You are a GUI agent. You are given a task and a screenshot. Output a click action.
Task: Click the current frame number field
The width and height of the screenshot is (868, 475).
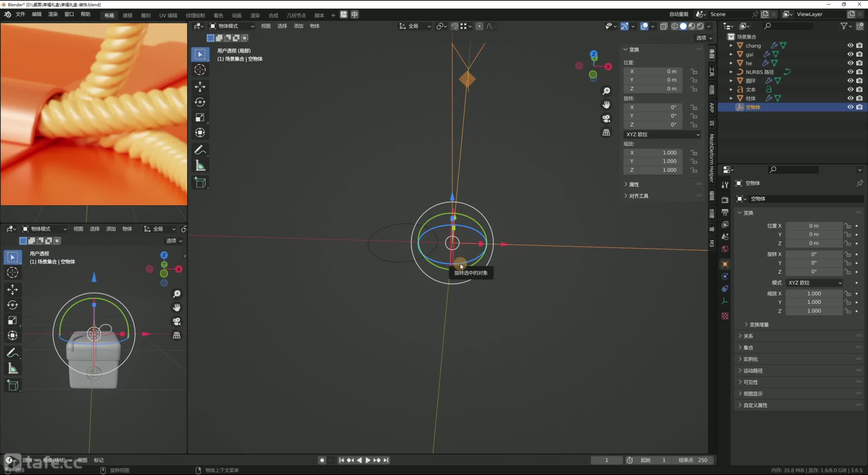[607, 460]
